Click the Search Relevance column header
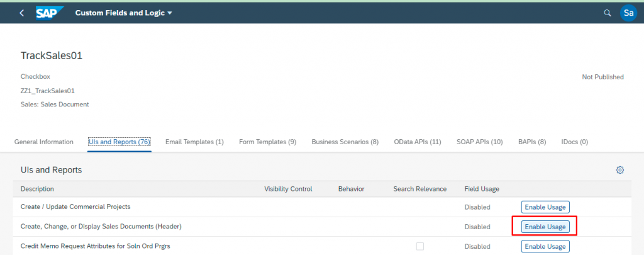 point(419,189)
